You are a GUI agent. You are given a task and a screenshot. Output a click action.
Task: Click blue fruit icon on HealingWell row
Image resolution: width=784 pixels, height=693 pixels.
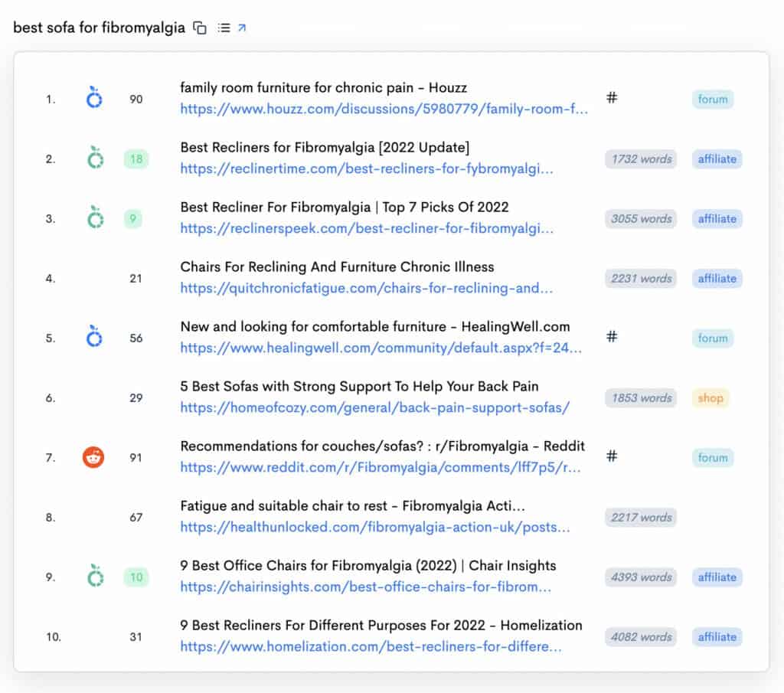94,337
